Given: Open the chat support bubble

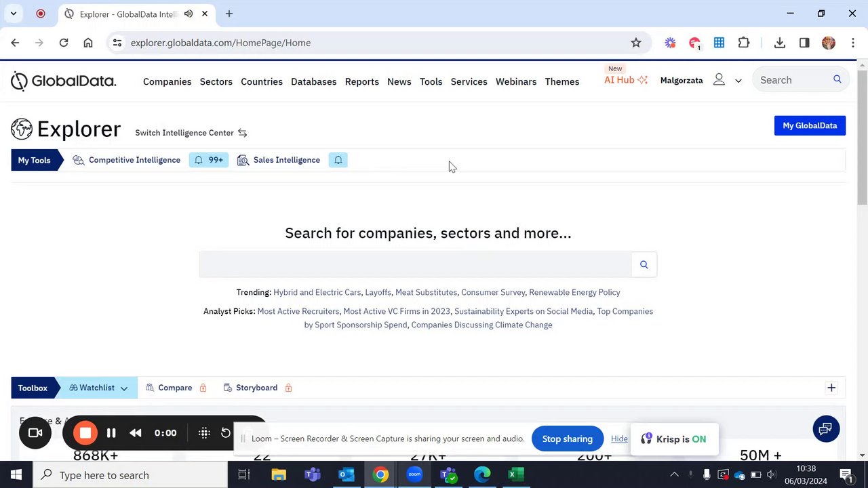Looking at the screenshot, I should coord(826,429).
